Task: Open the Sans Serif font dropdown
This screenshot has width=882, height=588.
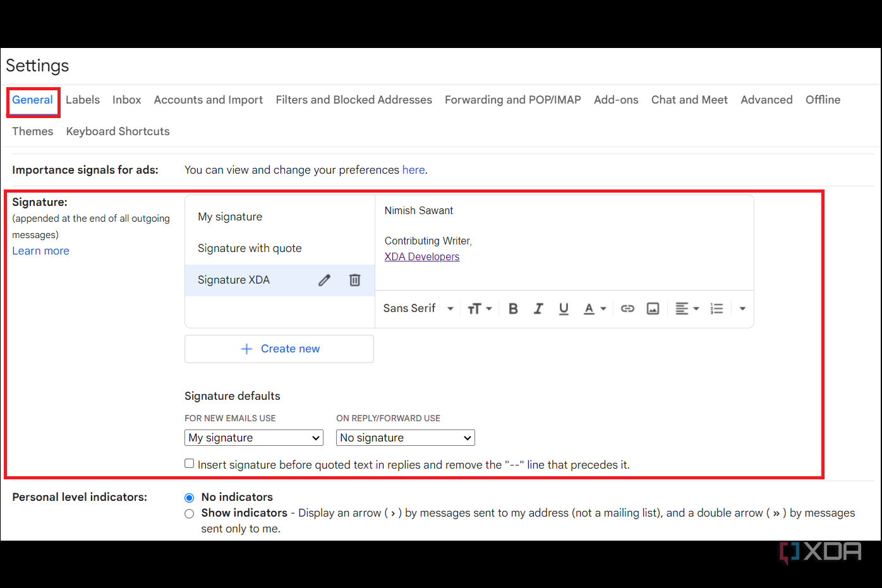Action: coord(418,308)
